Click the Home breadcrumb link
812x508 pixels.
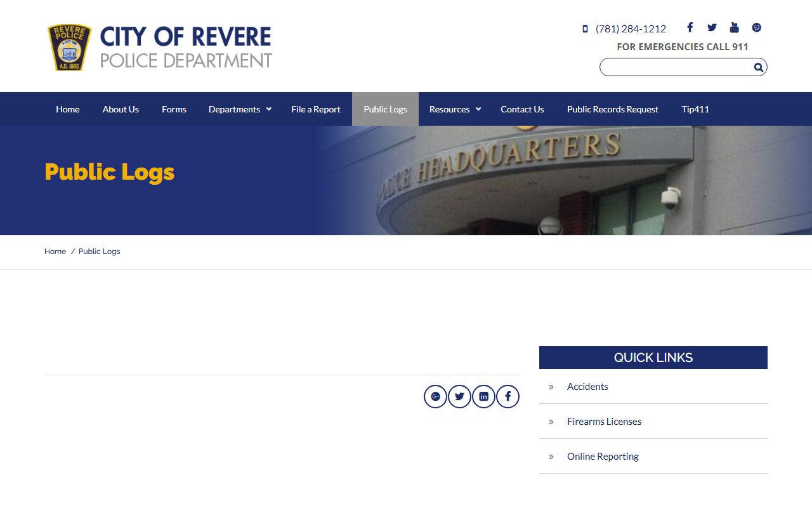coord(55,251)
